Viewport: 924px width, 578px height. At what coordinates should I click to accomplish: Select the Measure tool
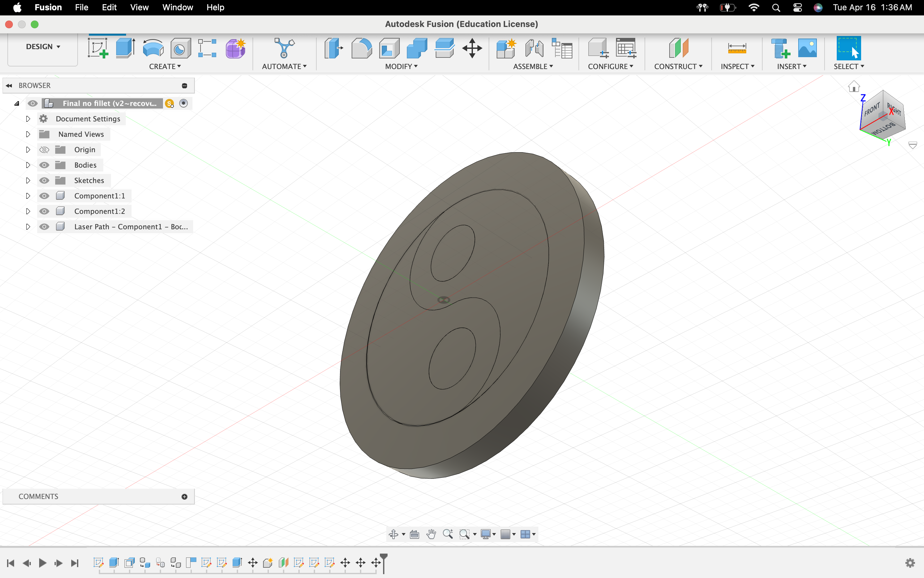pos(737,48)
